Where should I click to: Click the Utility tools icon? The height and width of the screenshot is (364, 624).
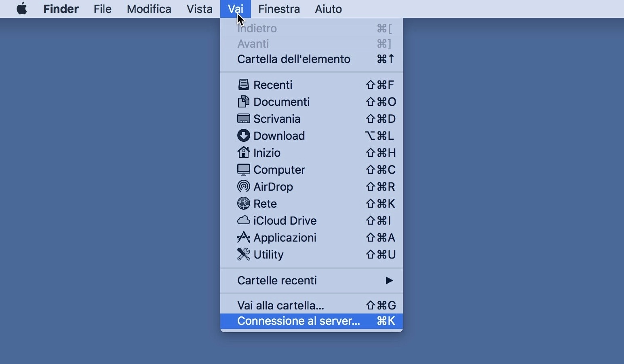[x=243, y=255]
